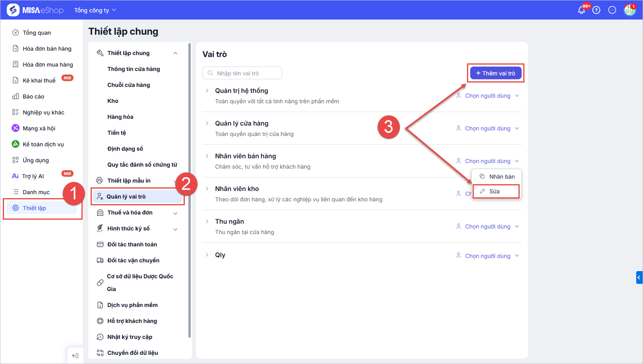Click the Thêm vai trò button

[x=496, y=73]
